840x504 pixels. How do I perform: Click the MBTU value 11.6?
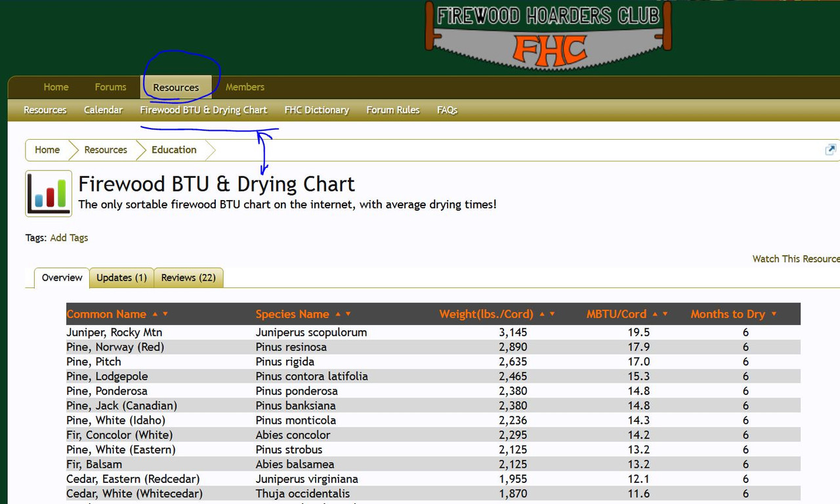coord(639,493)
